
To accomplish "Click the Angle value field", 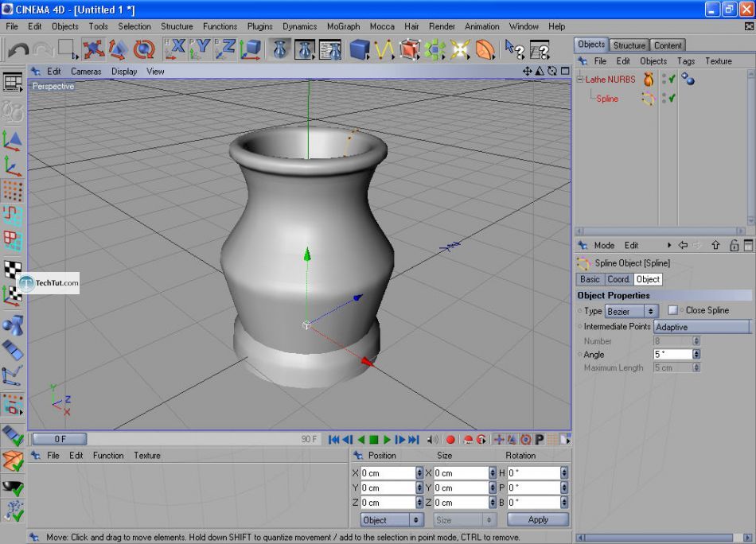I will pyautogui.click(x=673, y=354).
